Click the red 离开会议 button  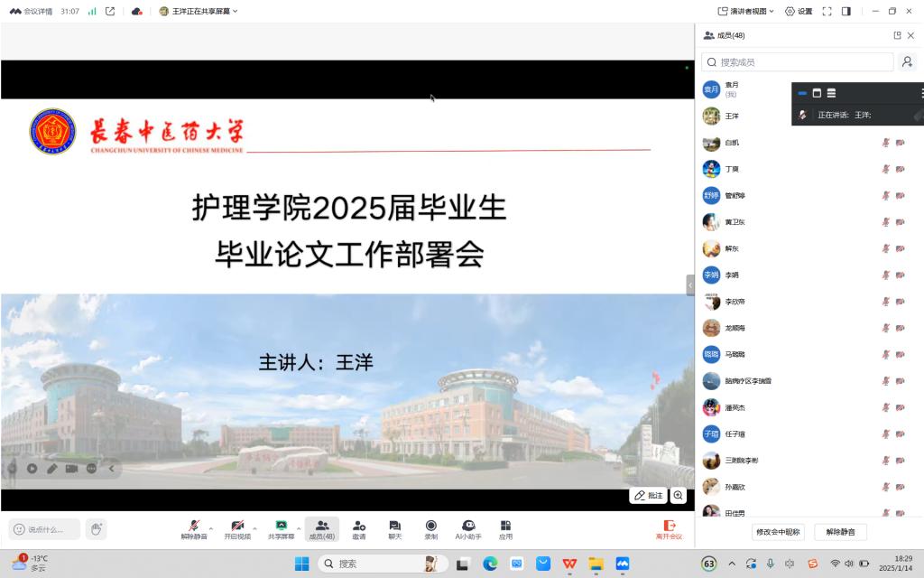(x=669, y=528)
